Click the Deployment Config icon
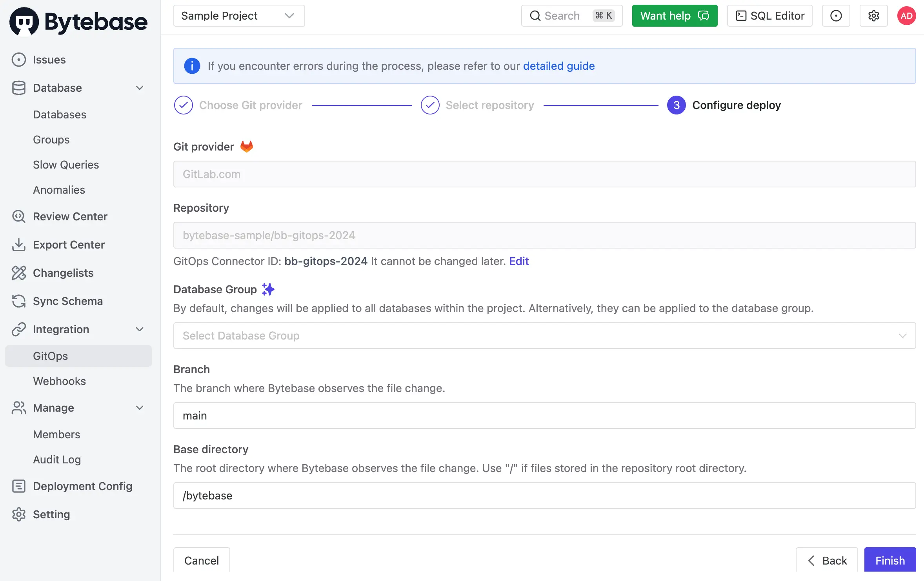 (18, 486)
